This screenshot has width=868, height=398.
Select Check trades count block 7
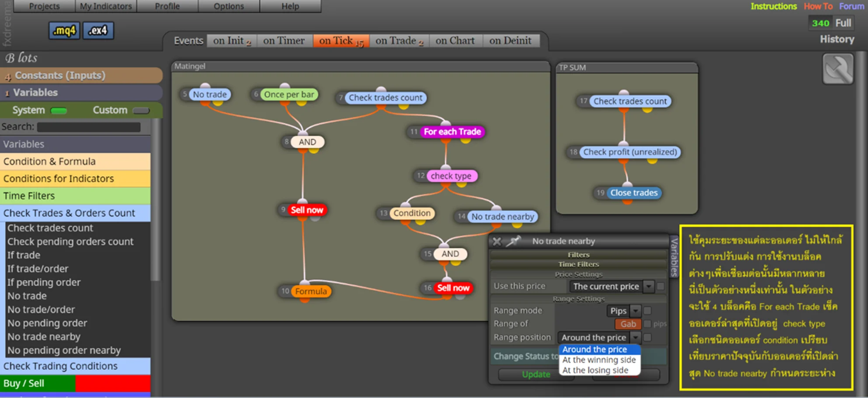pos(385,97)
